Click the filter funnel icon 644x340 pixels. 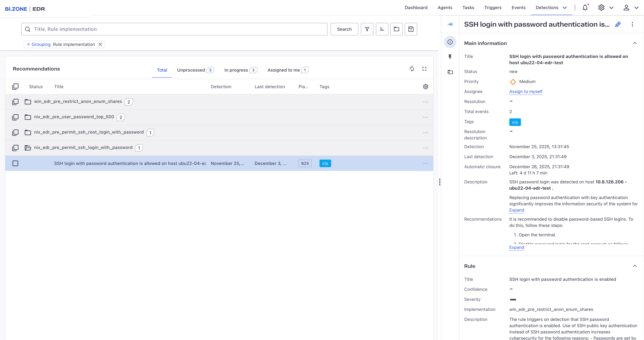[367, 29]
